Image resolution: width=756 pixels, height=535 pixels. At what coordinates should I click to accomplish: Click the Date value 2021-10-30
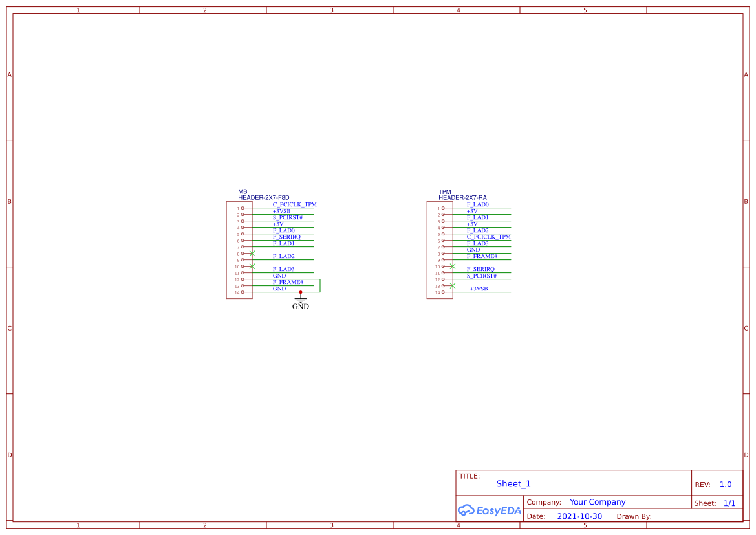click(580, 516)
